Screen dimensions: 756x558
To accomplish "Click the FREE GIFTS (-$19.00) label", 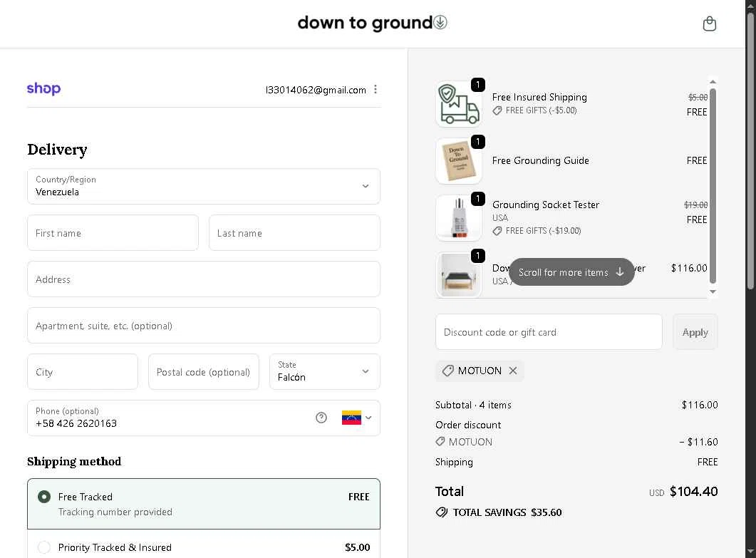I will pyautogui.click(x=544, y=230).
